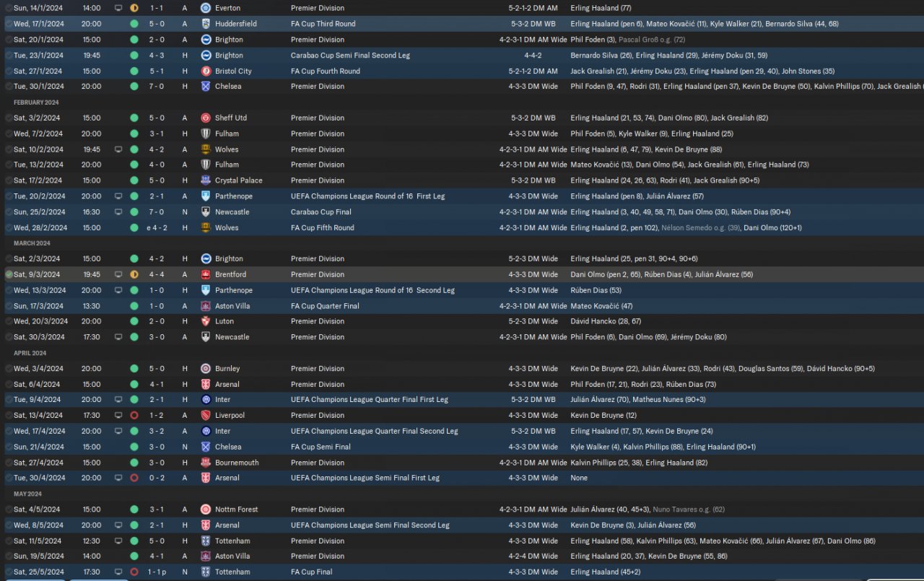This screenshot has height=581, width=924.
Task: Click the Liverpool club badge
Action: [x=206, y=415]
